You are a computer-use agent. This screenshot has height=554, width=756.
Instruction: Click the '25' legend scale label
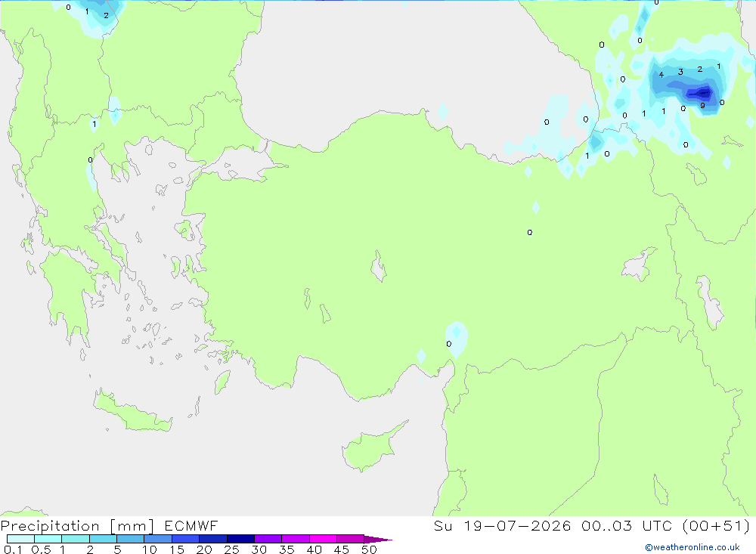pos(231,549)
